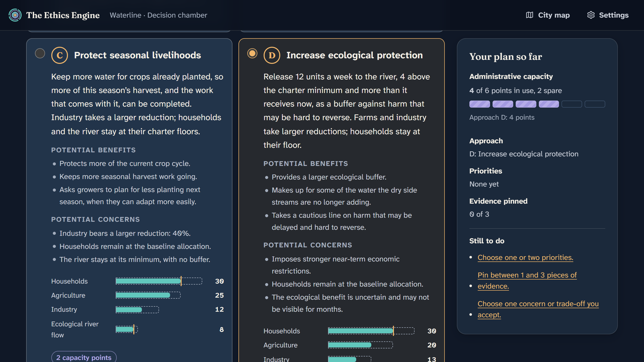
Task: Click the '2 capacity points' pill
Action: pos(84,357)
